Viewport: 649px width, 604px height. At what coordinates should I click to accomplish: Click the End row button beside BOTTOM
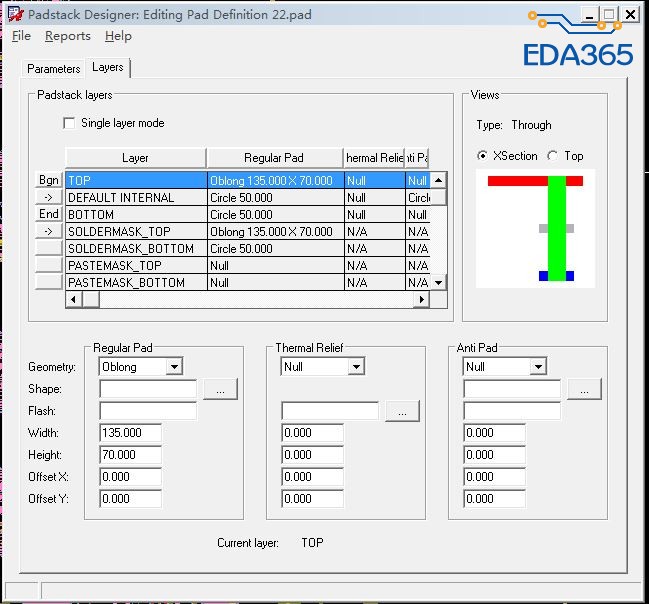pyautogui.click(x=49, y=214)
